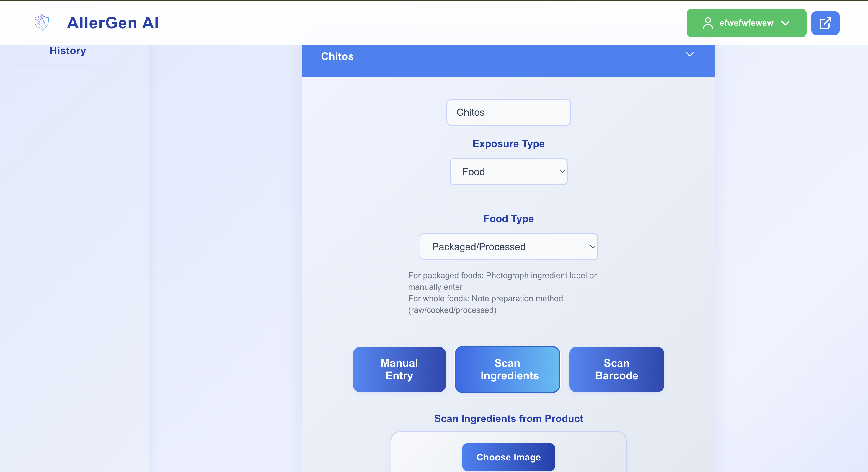Click the AllerGen AI shield logo
The image size is (868, 472).
point(42,22)
